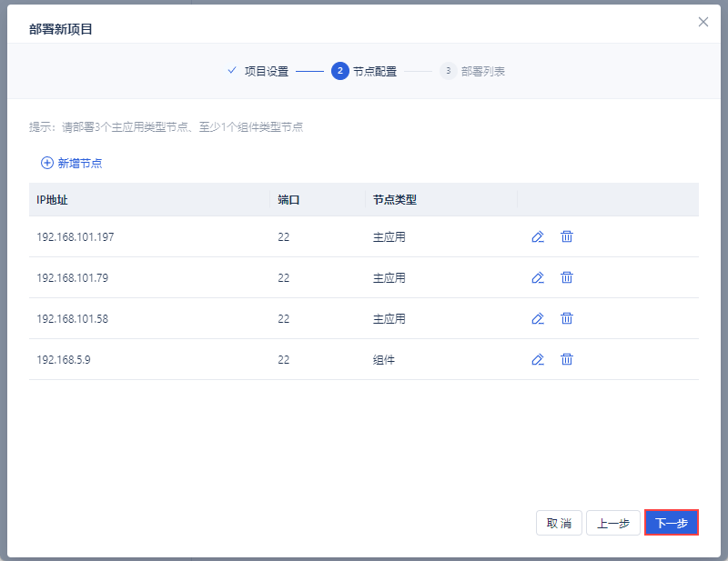This screenshot has height=561, width=728.
Task: Click the 端口 column header
Action: click(288, 199)
